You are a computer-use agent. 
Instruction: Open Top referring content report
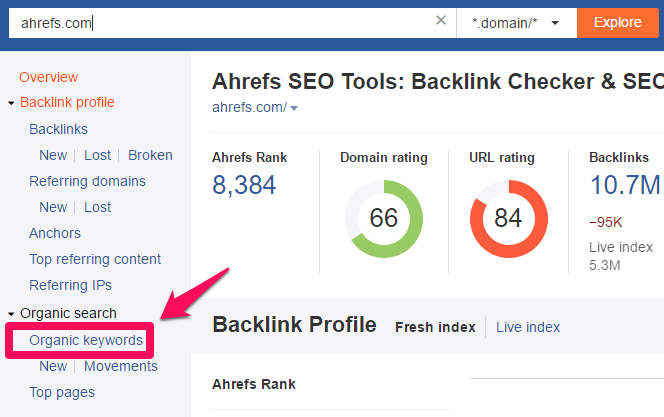pos(95,260)
